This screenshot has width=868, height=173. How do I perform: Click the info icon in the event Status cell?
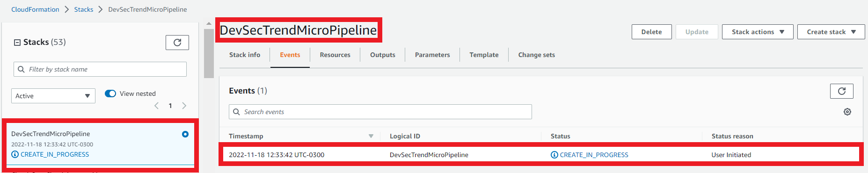(554, 155)
